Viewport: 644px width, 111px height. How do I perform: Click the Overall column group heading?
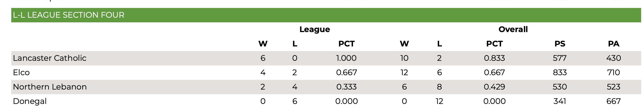coord(513,29)
